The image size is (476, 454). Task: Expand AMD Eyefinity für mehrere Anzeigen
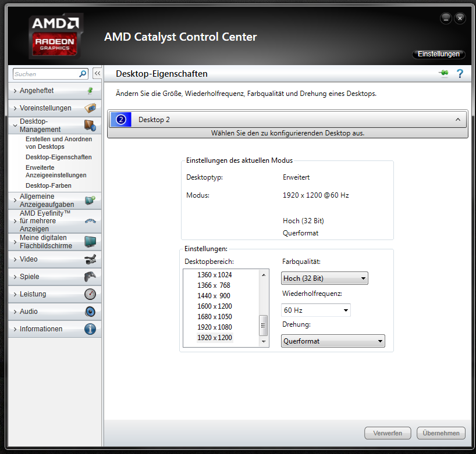coord(15,221)
